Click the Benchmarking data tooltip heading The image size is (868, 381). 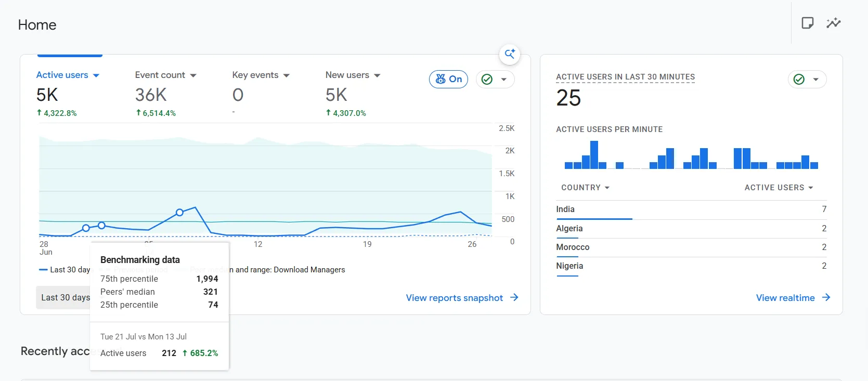click(x=140, y=260)
